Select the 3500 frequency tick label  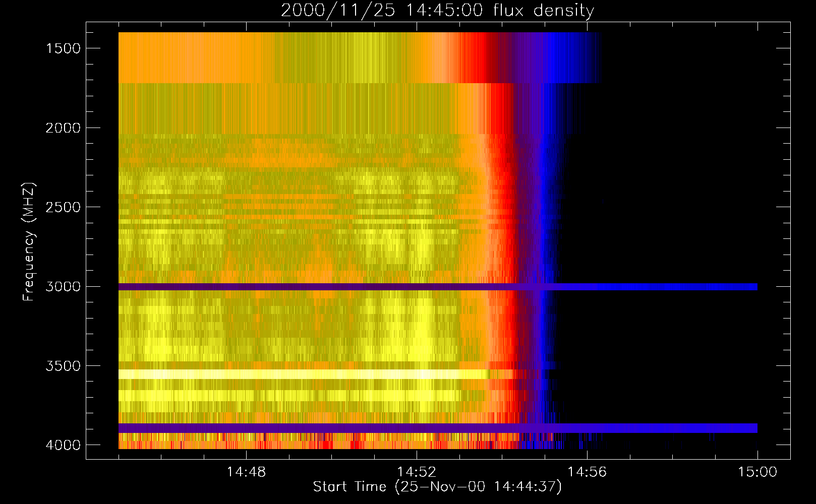click(x=63, y=366)
